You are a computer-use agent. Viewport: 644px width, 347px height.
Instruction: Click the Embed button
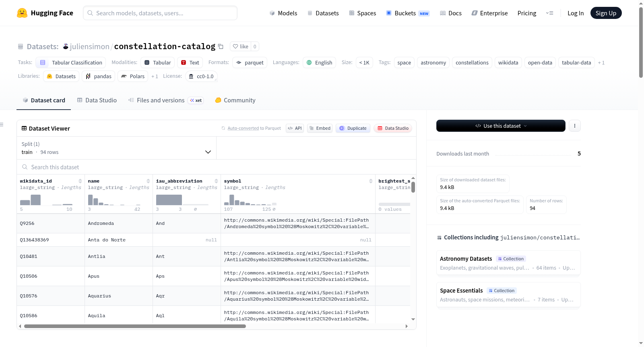pyautogui.click(x=320, y=128)
